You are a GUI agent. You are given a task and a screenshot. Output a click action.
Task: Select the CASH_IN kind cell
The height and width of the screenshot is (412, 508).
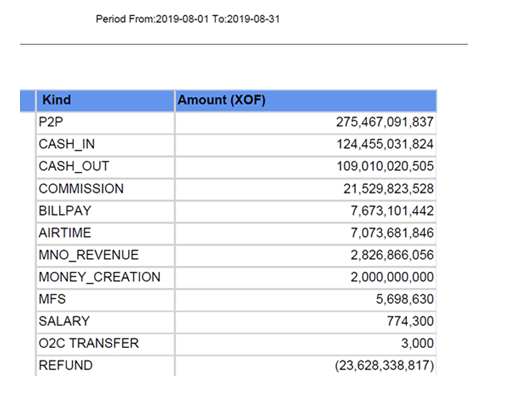[x=105, y=144]
